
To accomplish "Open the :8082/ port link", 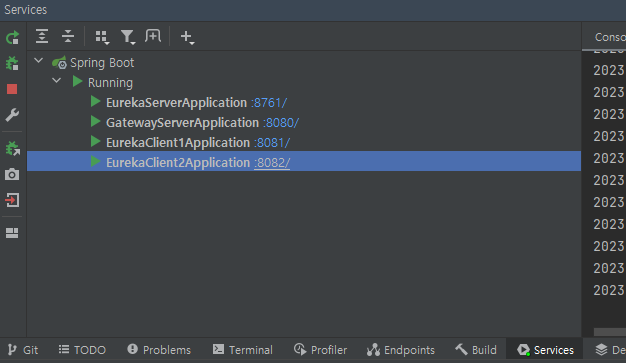I will (272, 163).
